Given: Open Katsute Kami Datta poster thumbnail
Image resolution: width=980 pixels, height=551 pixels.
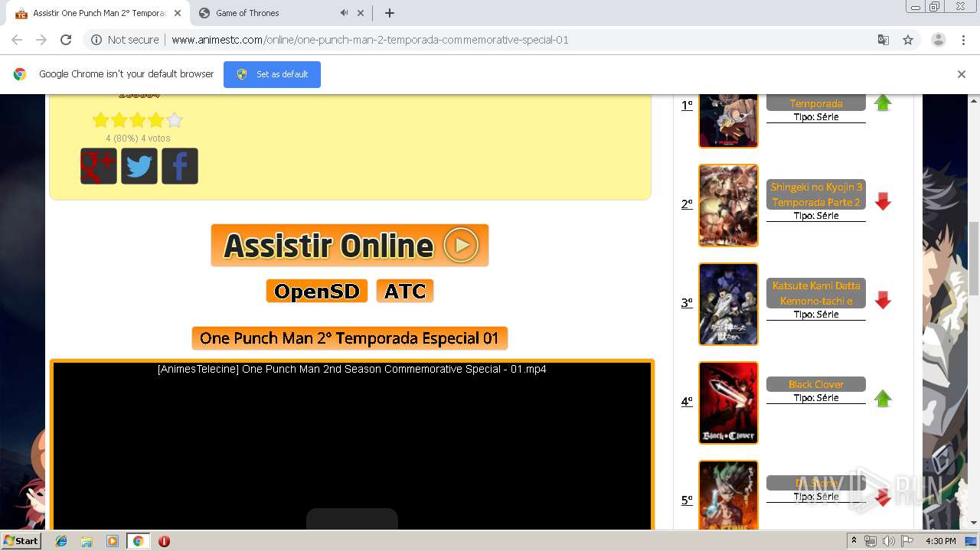Looking at the screenshot, I should coord(728,304).
